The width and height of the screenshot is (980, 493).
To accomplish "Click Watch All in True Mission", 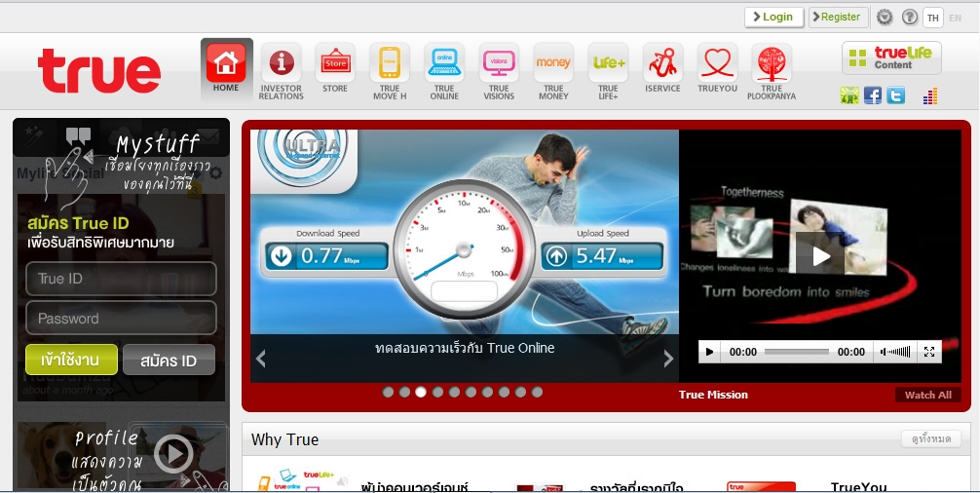I will point(928,395).
